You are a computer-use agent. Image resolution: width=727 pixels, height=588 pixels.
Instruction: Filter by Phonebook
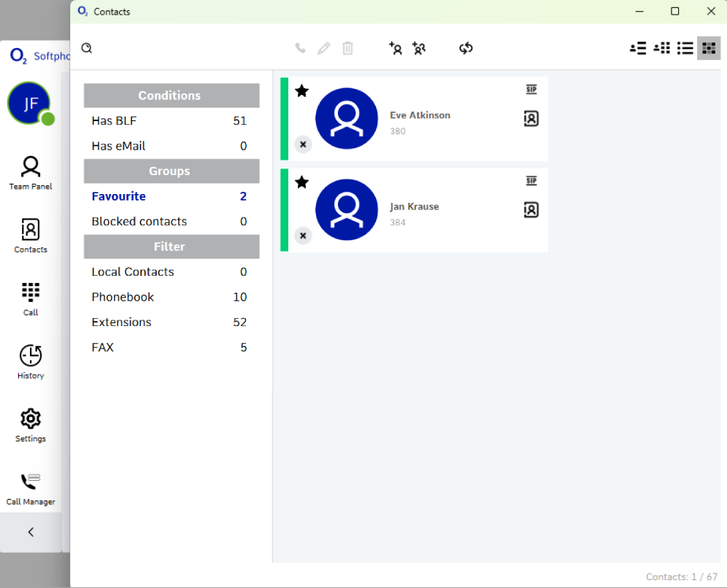tap(123, 297)
